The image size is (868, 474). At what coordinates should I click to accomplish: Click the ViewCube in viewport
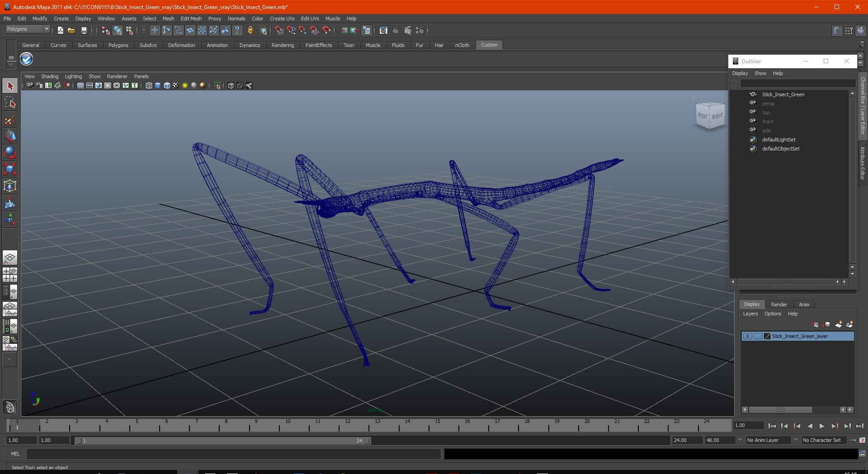click(x=710, y=116)
